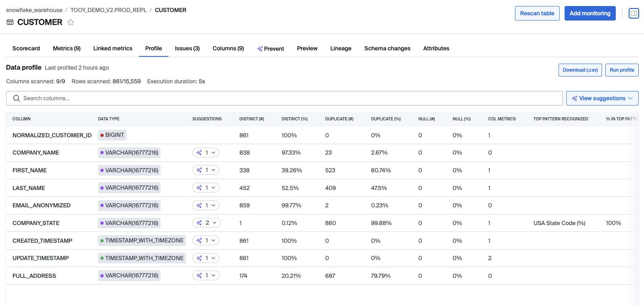Expand suggestions chevron for EMAIL_ANONYMIZED

(213, 205)
